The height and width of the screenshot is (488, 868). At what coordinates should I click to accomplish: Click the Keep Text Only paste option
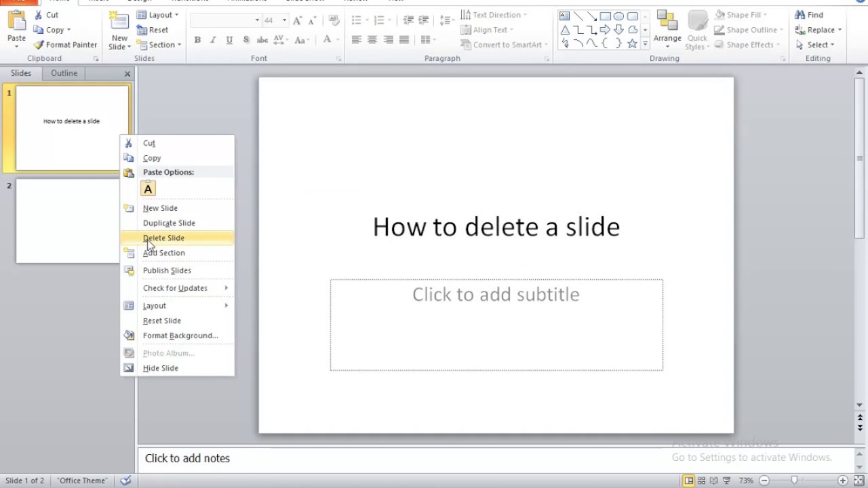click(148, 189)
